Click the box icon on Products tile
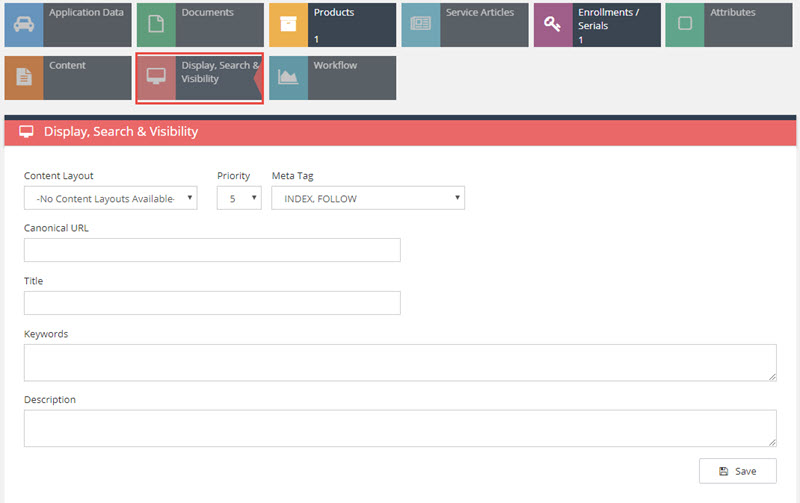Viewport: 800px width, 503px height. point(288,23)
